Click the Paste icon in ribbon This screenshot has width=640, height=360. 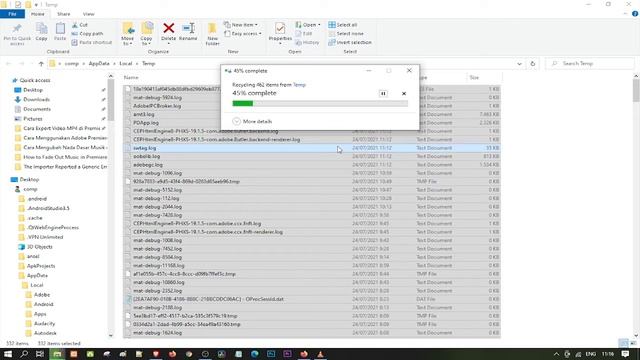(60, 29)
